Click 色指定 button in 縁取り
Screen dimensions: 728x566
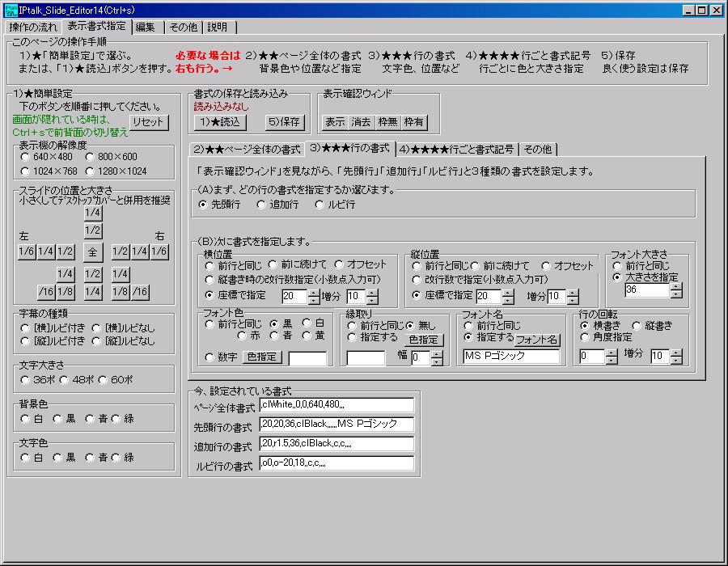click(423, 340)
